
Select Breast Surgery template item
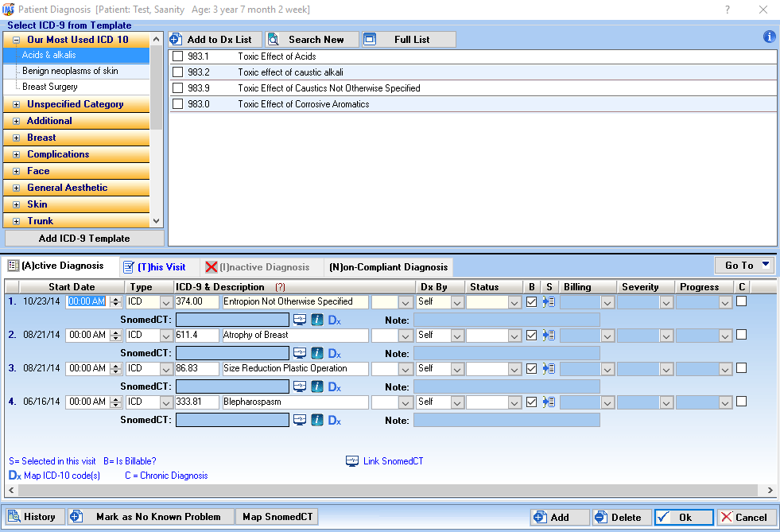[50, 87]
